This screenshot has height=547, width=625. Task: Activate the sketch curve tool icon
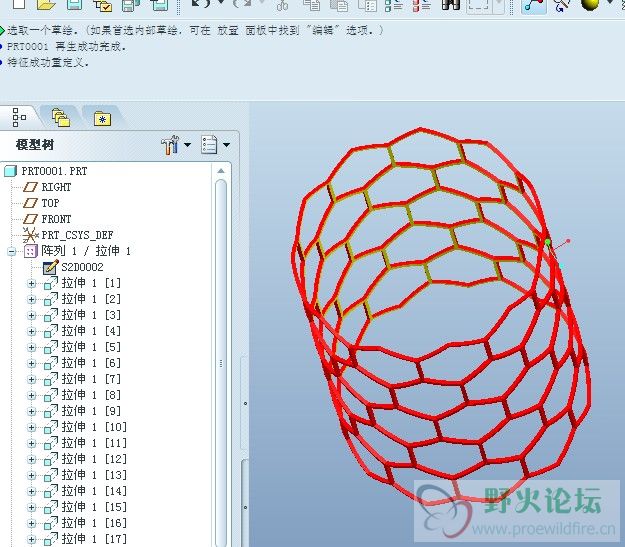[534, 6]
